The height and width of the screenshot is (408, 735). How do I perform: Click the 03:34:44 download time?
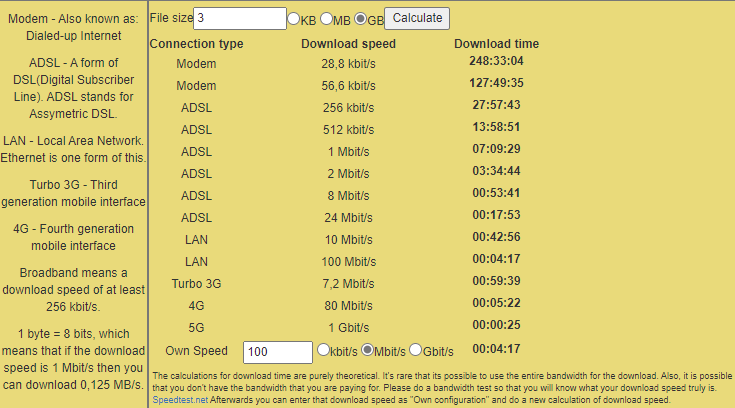point(496,171)
